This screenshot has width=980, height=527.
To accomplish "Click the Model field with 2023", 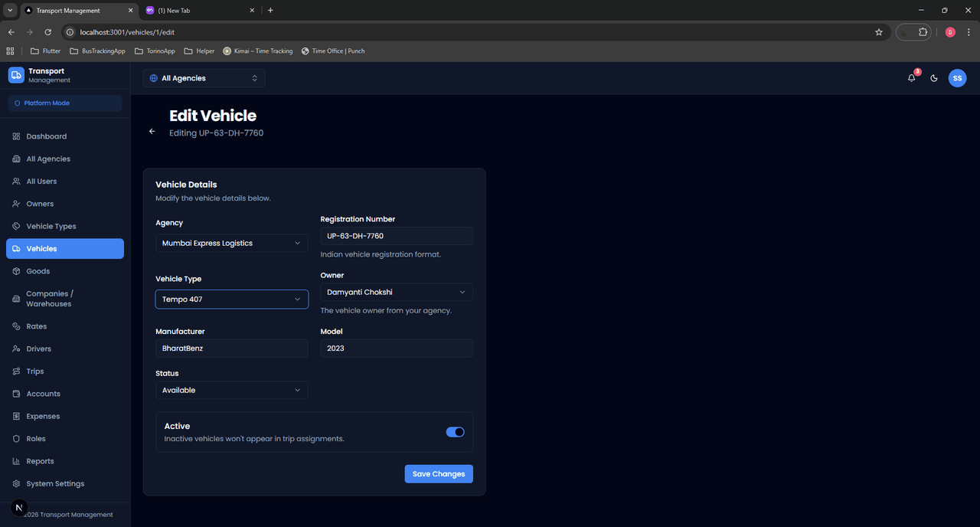I will tap(397, 348).
